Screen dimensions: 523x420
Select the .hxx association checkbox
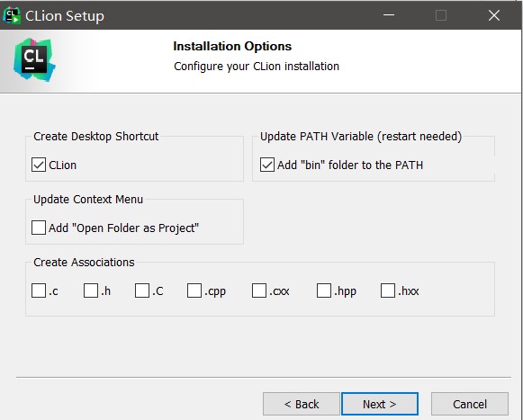tap(388, 290)
